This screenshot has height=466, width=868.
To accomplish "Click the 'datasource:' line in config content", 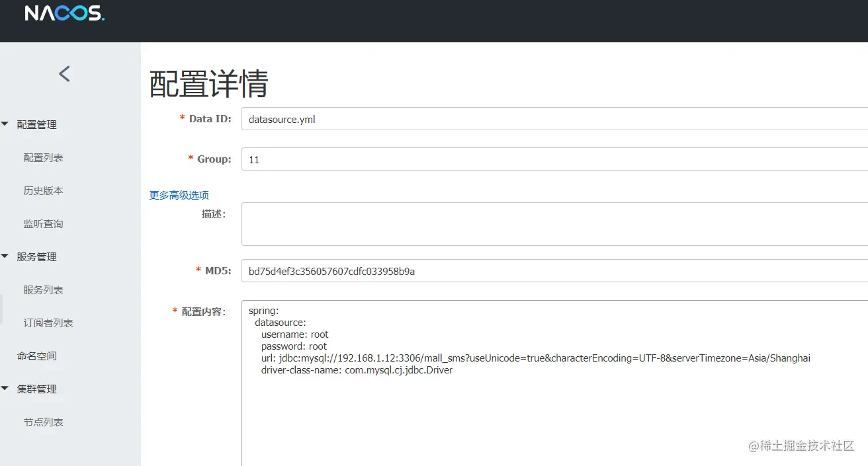I will click(x=281, y=323).
